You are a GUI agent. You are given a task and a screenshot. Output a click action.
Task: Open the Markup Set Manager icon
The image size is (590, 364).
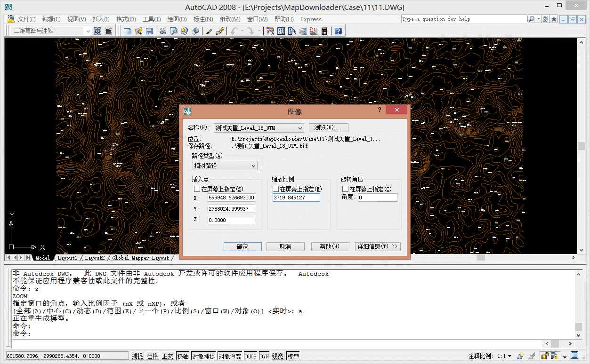pyautogui.click(x=314, y=31)
